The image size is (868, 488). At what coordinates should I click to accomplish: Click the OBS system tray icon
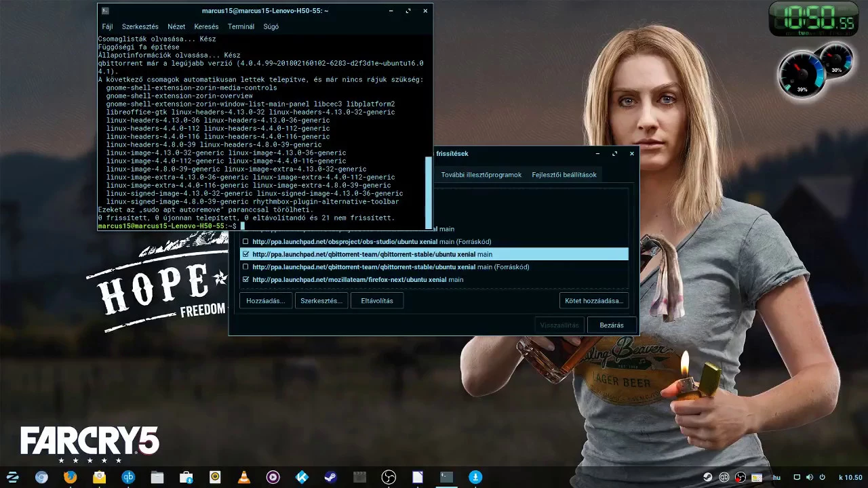741,477
